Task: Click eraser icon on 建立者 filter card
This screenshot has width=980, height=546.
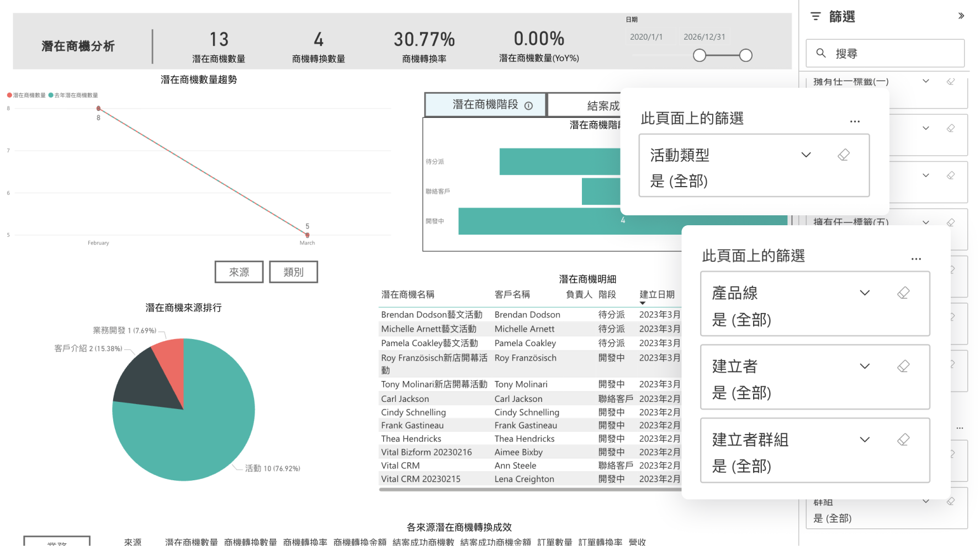Action: click(x=903, y=366)
